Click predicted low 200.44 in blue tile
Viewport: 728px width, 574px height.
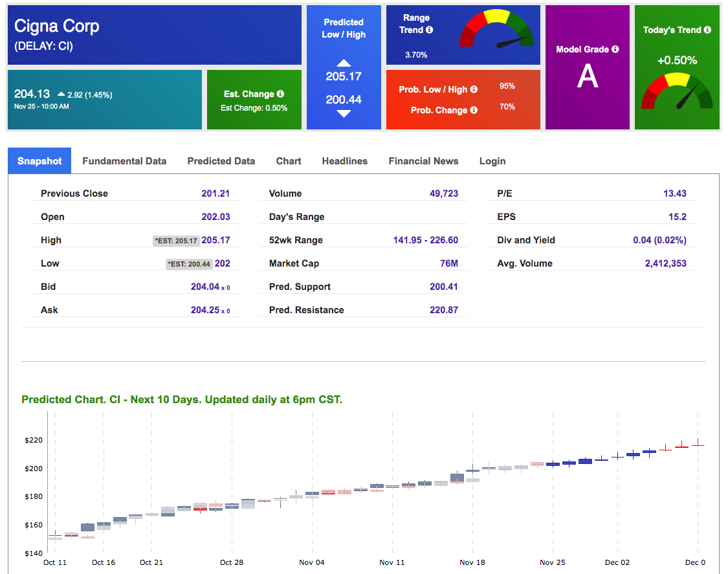point(344,100)
